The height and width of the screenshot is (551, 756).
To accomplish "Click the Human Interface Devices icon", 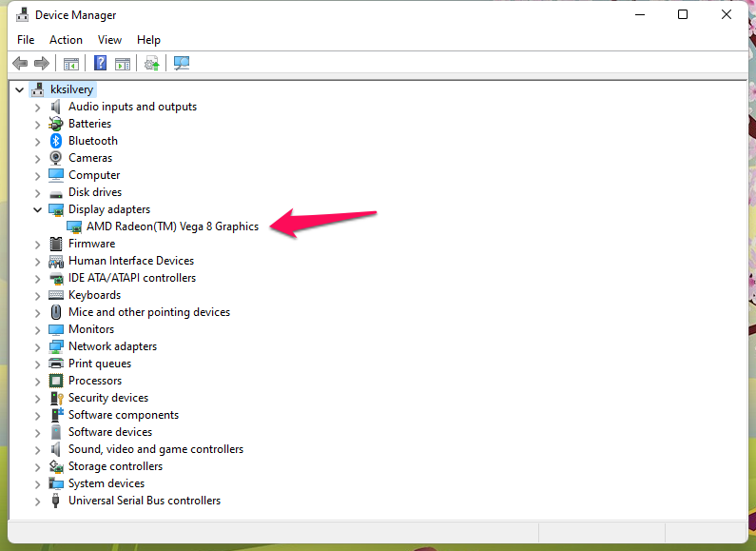I will 56,261.
